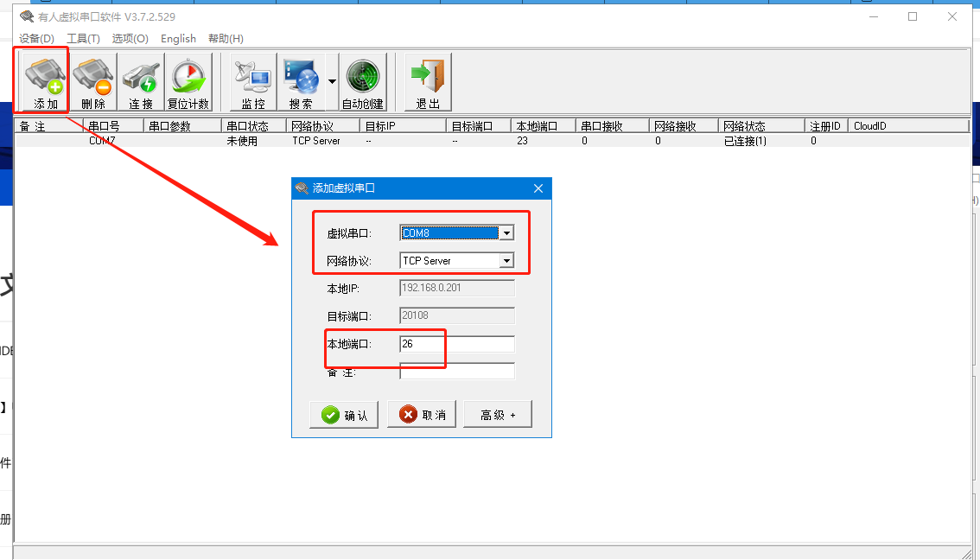Open the 监控 (Monitor) tool

coord(253,82)
